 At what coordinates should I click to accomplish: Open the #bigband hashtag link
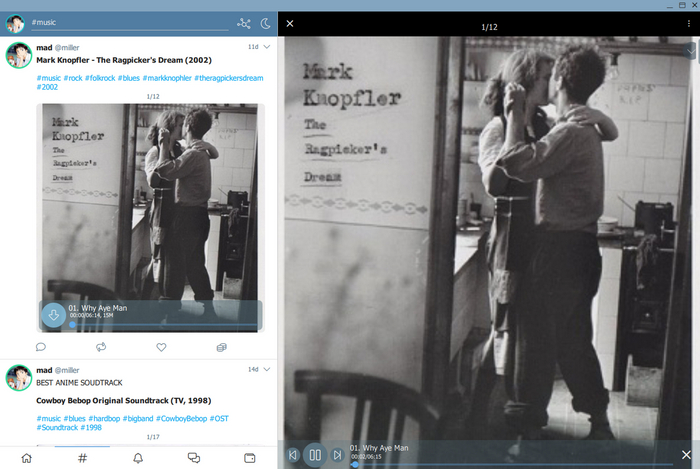[138, 419]
